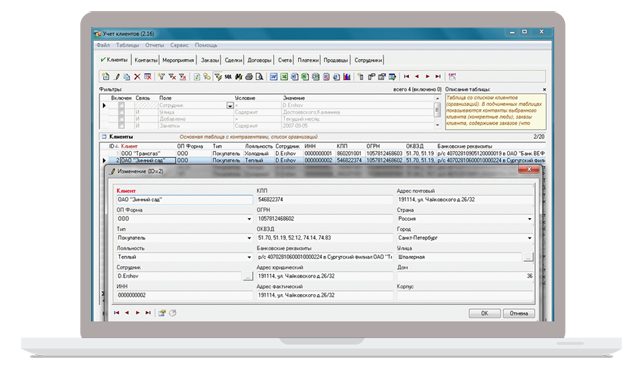Click the Клиент name input field
This screenshot has height=366, width=640.
click(x=184, y=200)
